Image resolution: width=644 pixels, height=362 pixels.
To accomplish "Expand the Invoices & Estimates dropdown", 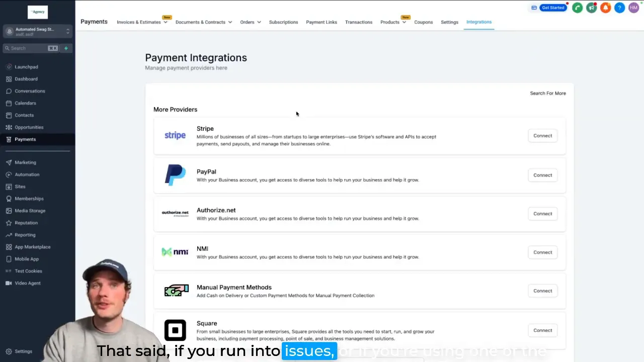I will [142, 22].
